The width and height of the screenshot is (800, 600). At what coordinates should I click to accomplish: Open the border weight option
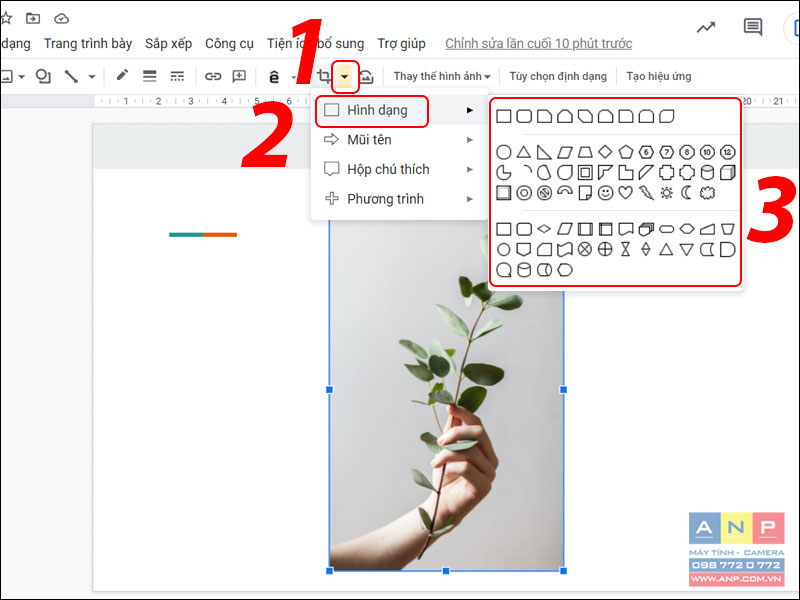149,77
